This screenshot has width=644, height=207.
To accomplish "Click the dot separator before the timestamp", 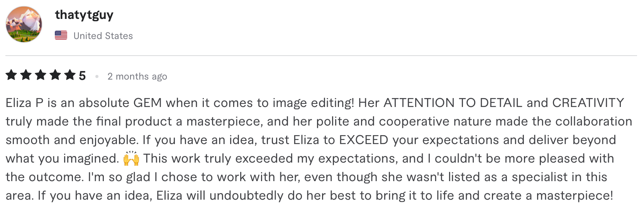I will tap(97, 76).
